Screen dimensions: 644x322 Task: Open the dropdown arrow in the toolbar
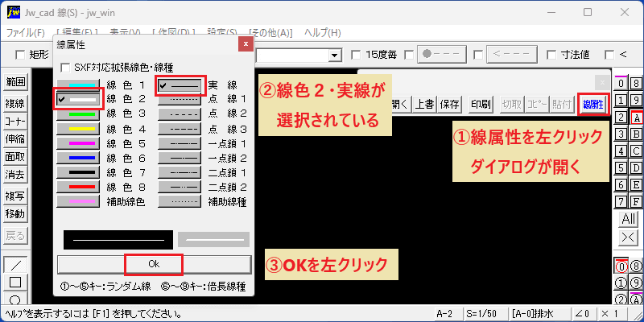[x=336, y=55]
